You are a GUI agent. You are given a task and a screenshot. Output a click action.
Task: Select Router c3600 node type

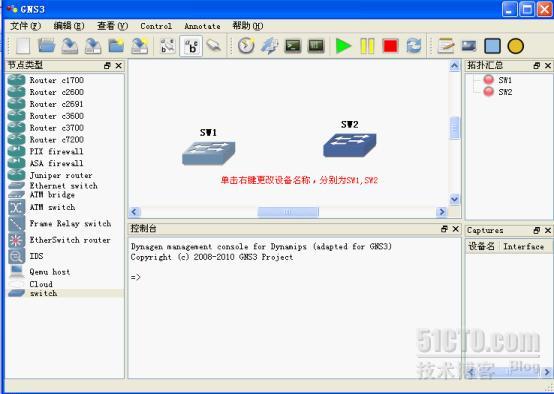pyautogui.click(x=65, y=116)
